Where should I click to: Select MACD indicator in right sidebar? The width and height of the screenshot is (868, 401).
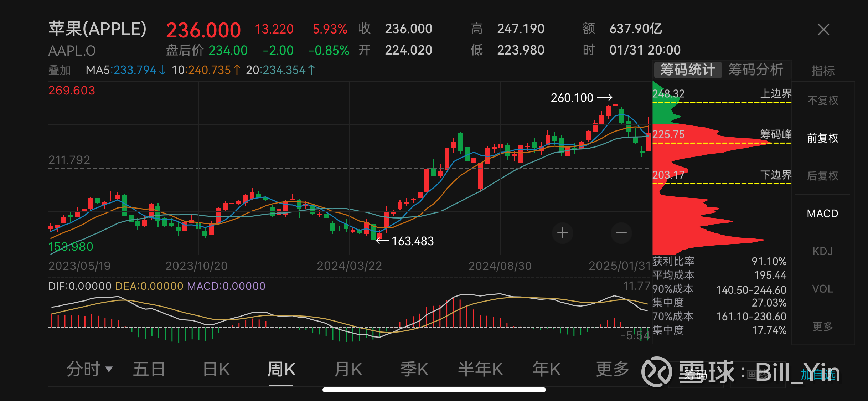(x=822, y=213)
